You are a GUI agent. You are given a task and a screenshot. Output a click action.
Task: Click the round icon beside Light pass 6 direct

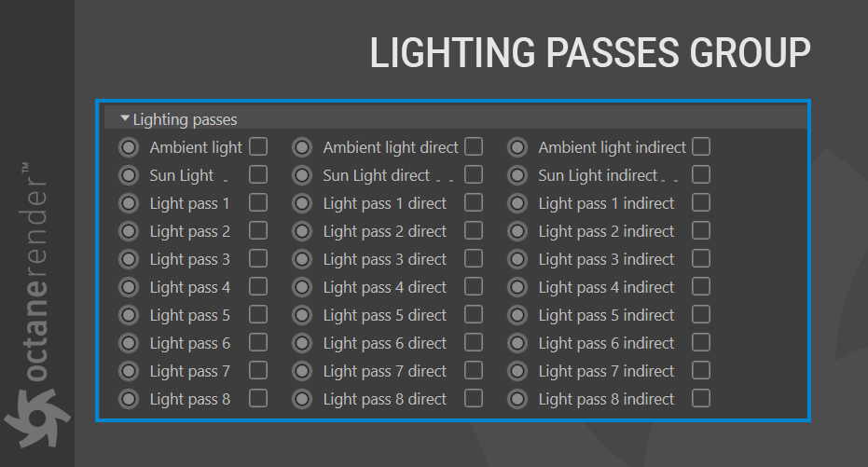(302, 343)
